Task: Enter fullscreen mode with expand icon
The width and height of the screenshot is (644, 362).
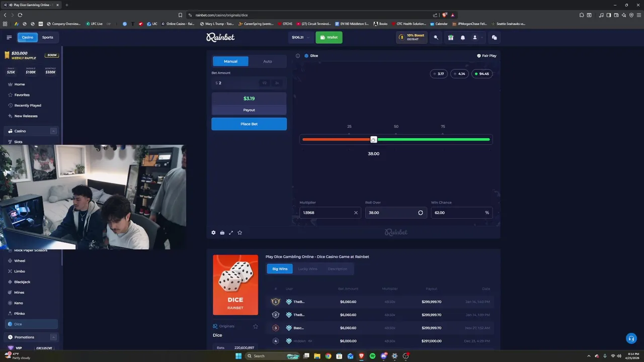Action: [x=231, y=232]
